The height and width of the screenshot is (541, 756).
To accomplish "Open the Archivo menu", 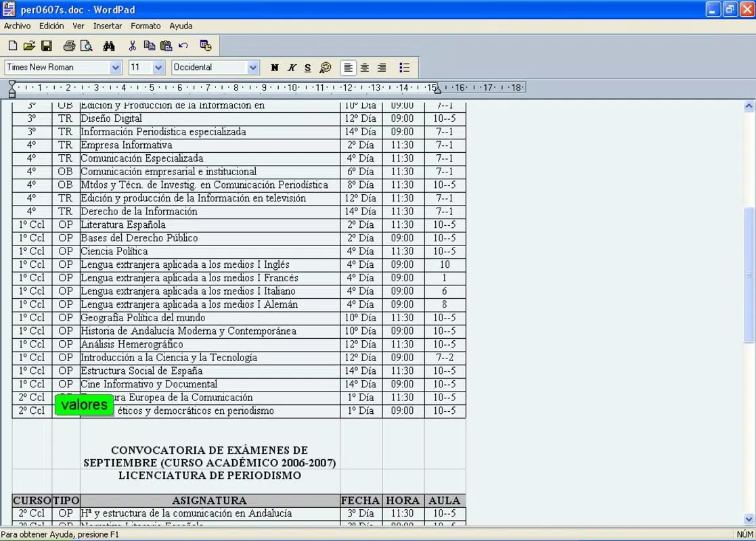I will 18,26.
